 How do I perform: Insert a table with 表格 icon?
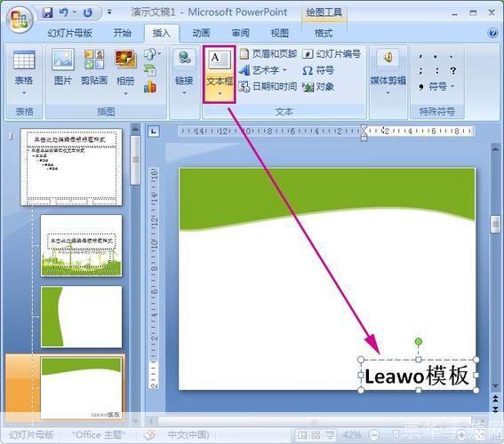point(24,60)
